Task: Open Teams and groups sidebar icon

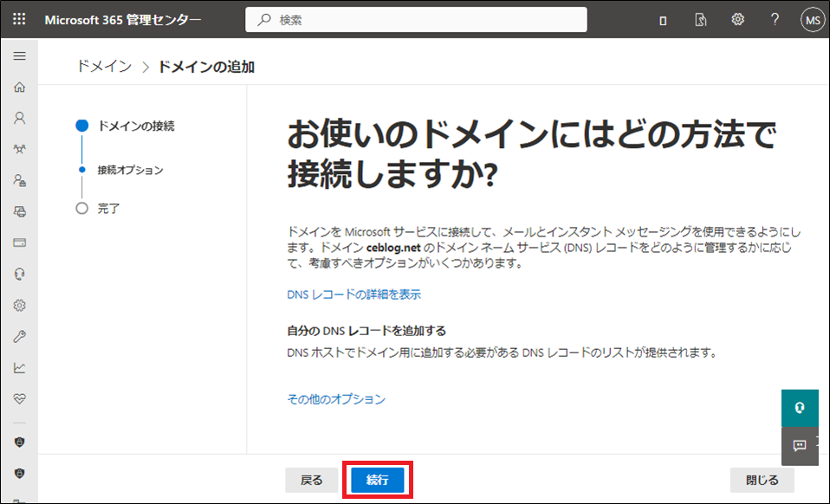Action: (x=20, y=149)
